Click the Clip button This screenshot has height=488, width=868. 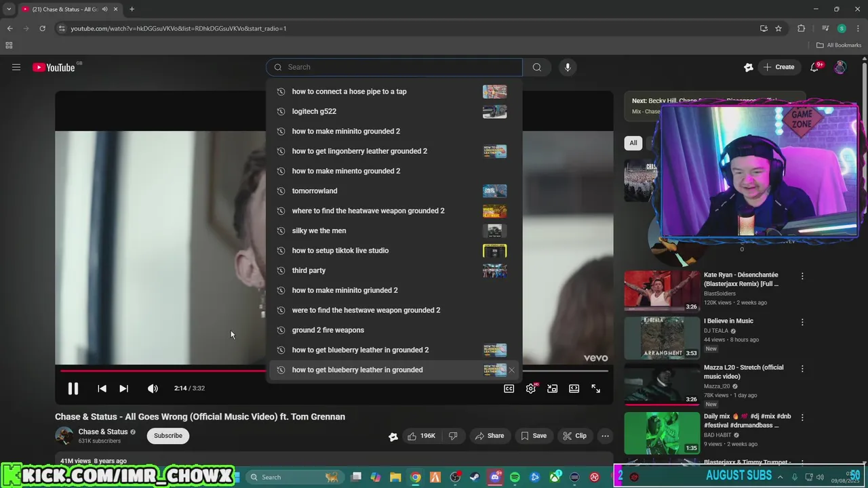574,436
